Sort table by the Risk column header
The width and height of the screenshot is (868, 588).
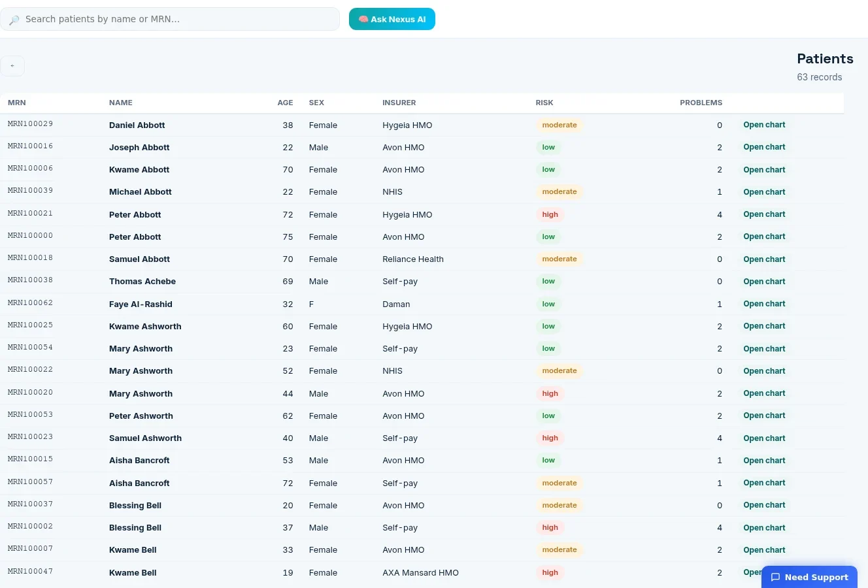pyautogui.click(x=544, y=103)
